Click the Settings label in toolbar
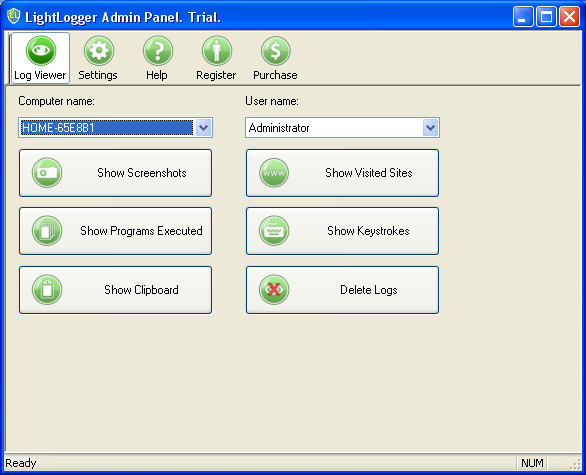 [98, 75]
